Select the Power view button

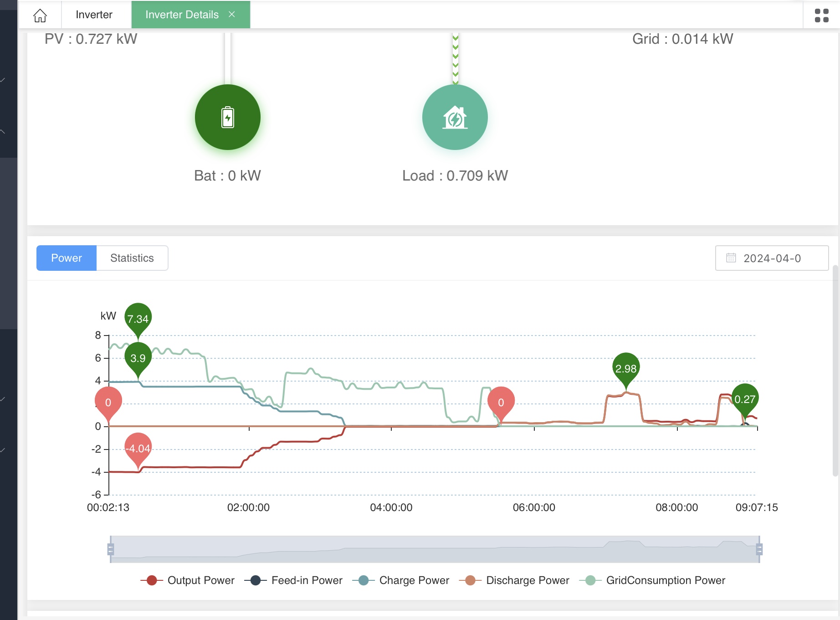(67, 258)
